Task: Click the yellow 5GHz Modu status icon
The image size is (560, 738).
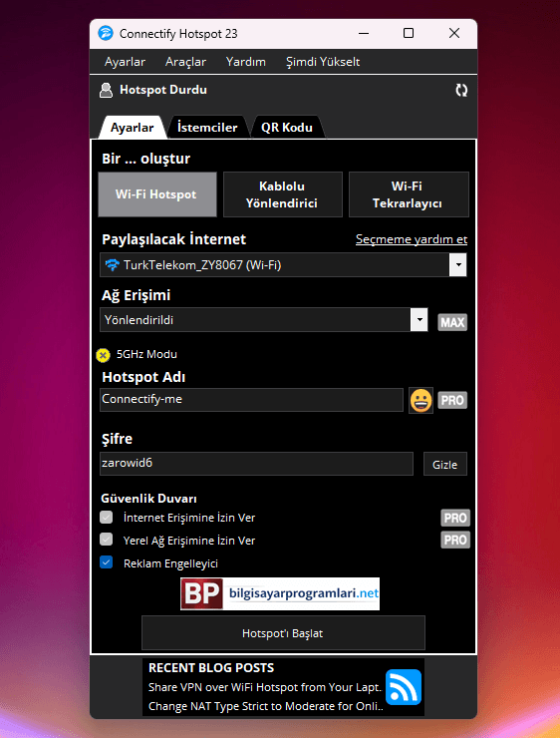Action: click(x=103, y=355)
